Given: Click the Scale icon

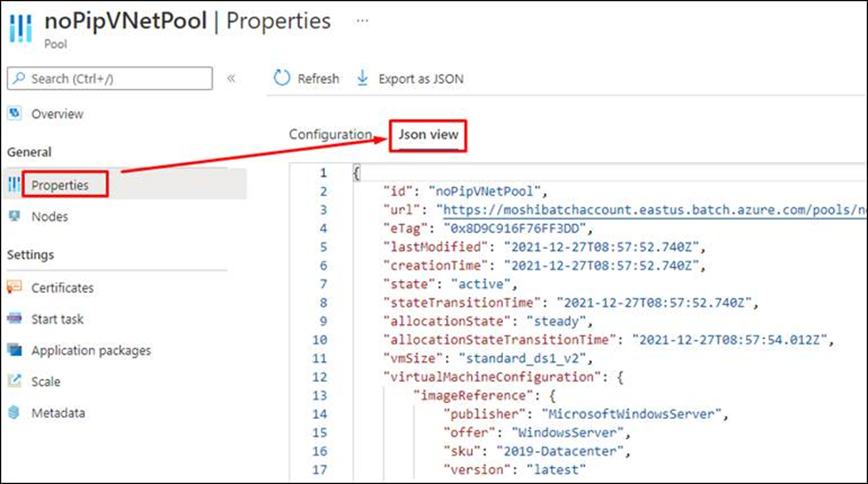Looking at the screenshot, I should pos(14,381).
